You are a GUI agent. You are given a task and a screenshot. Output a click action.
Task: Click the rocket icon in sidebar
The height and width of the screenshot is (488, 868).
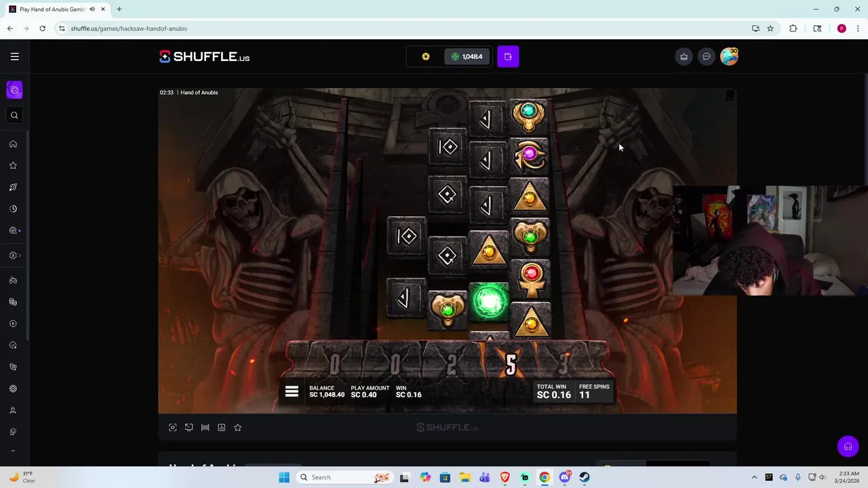[13, 187]
